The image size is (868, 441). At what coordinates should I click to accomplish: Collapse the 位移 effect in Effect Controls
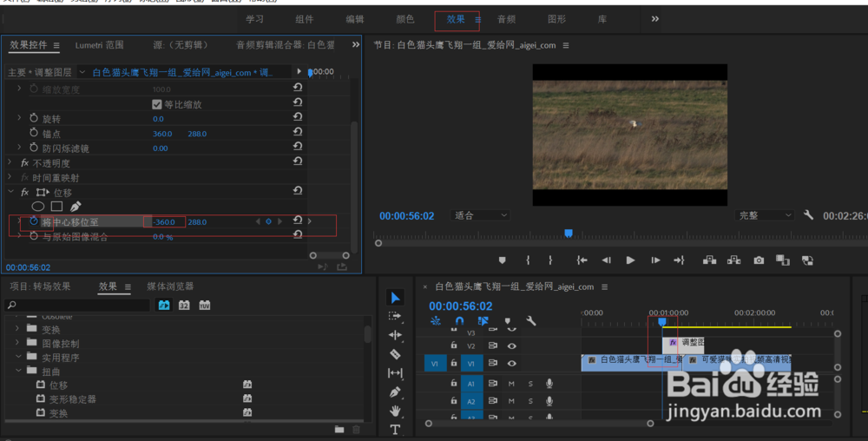coord(11,192)
